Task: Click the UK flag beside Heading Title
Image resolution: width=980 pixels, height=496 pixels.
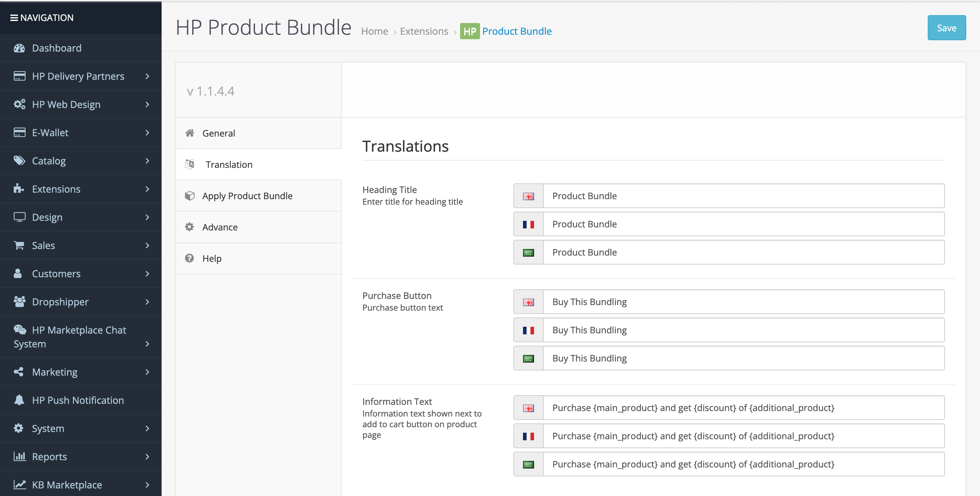Action: pyautogui.click(x=528, y=196)
